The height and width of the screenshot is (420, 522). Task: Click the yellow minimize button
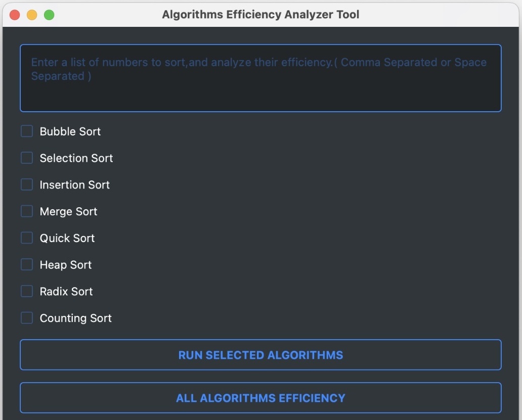tap(32, 15)
